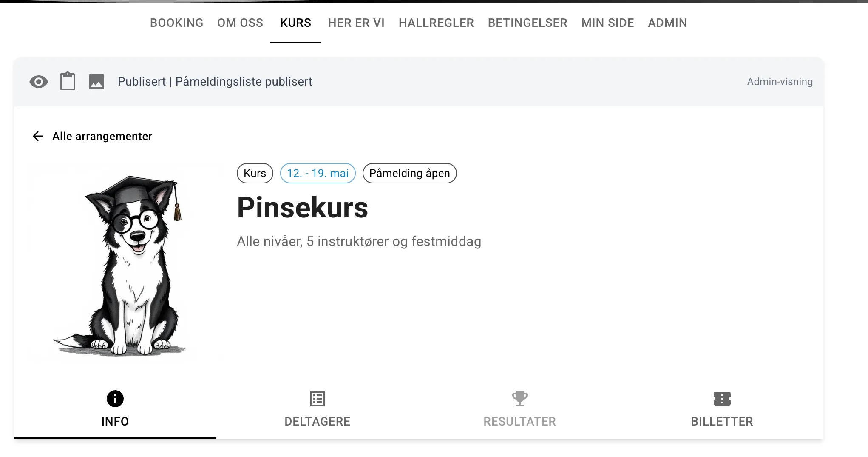Open the BOOKING menu item
This screenshot has width=868, height=457.
pos(176,23)
